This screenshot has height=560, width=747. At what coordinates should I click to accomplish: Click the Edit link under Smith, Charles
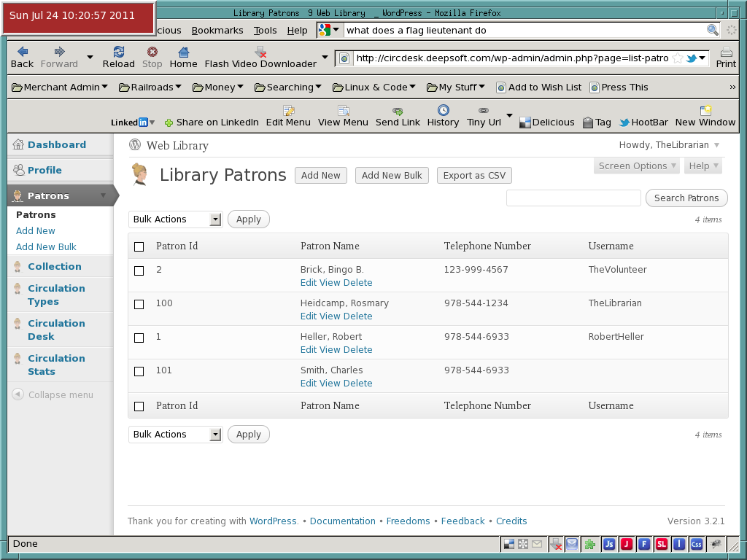click(x=309, y=384)
